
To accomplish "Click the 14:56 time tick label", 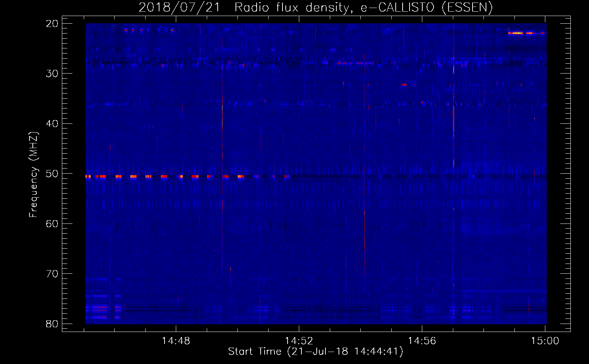I will click(422, 341).
